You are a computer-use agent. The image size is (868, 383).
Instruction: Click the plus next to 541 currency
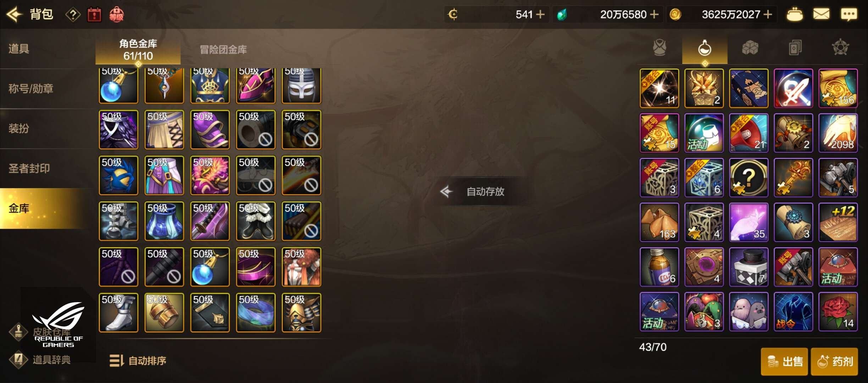point(540,15)
